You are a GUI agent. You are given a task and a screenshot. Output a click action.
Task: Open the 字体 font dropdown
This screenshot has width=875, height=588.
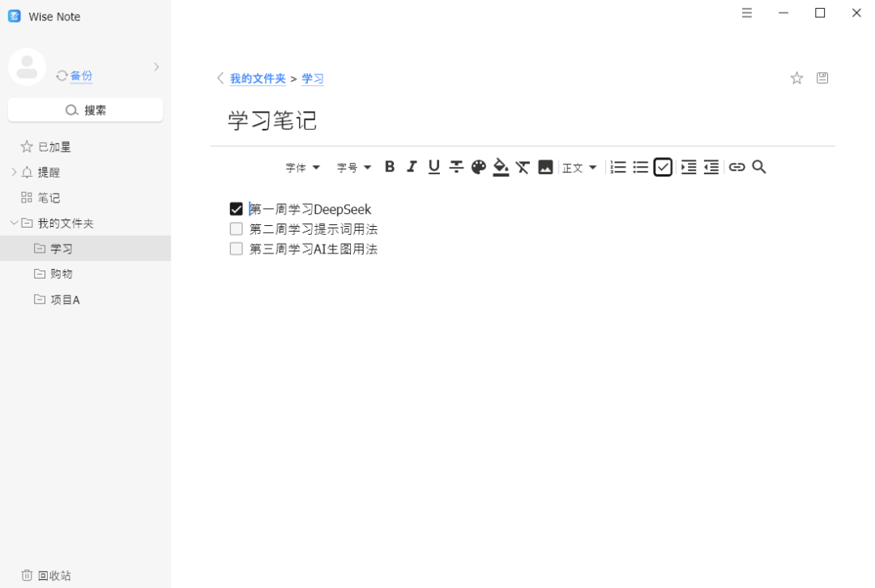pyautogui.click(x=302, y=167)
